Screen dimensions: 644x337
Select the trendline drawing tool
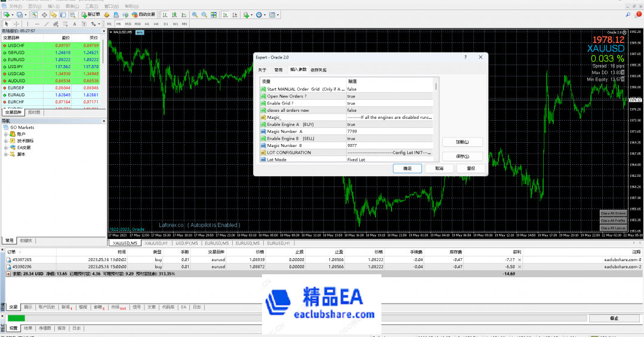[x=46, y=24]
